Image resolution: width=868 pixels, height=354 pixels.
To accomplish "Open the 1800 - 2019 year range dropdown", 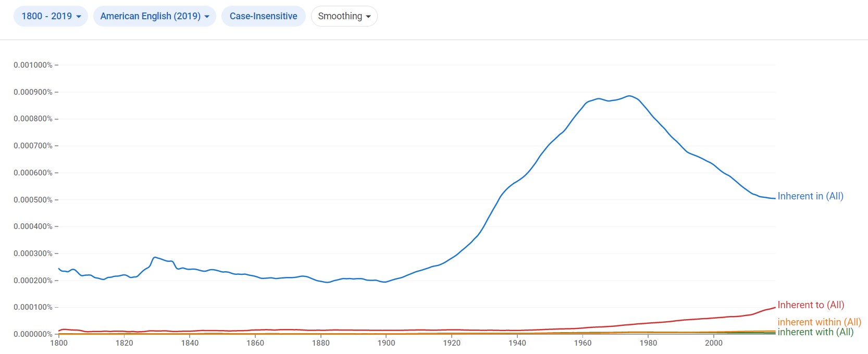I will pos(51,16).
